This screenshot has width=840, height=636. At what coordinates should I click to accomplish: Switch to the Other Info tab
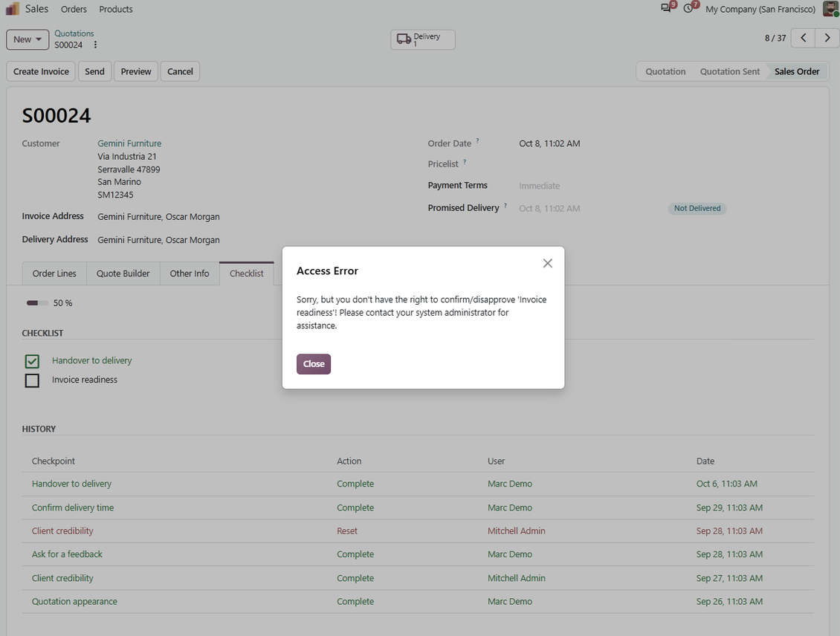[x=189, y=273]
